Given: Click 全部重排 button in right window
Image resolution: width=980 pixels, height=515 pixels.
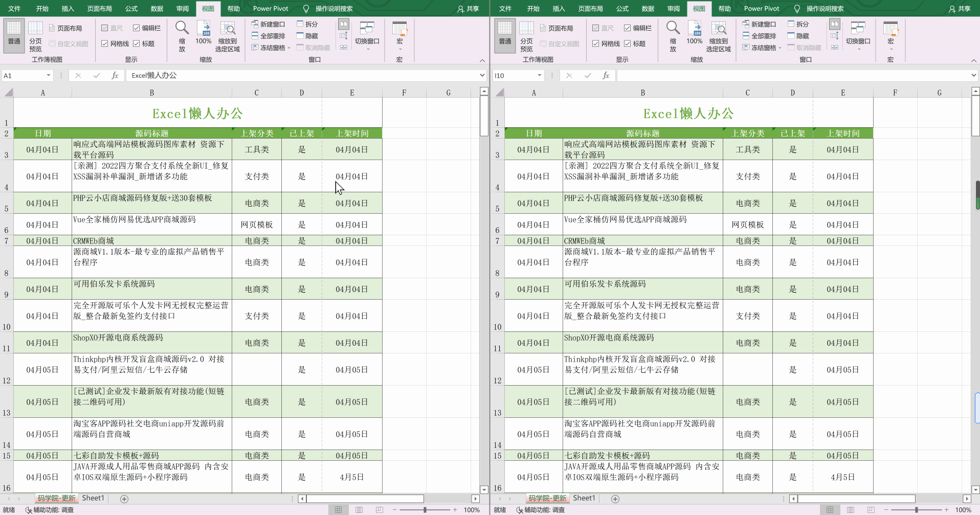Looking at the screenshot, I should pyautogui.click(x=759, y=36).
